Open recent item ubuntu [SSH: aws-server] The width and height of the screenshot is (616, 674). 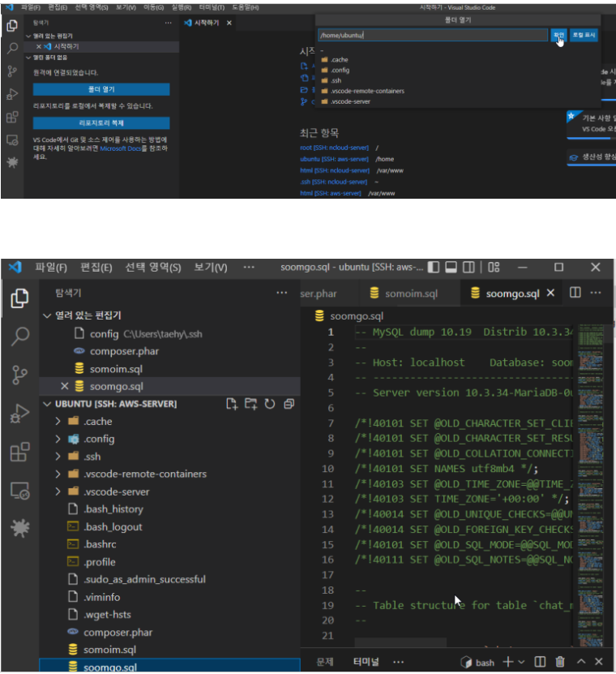click(x=334, y=159)
